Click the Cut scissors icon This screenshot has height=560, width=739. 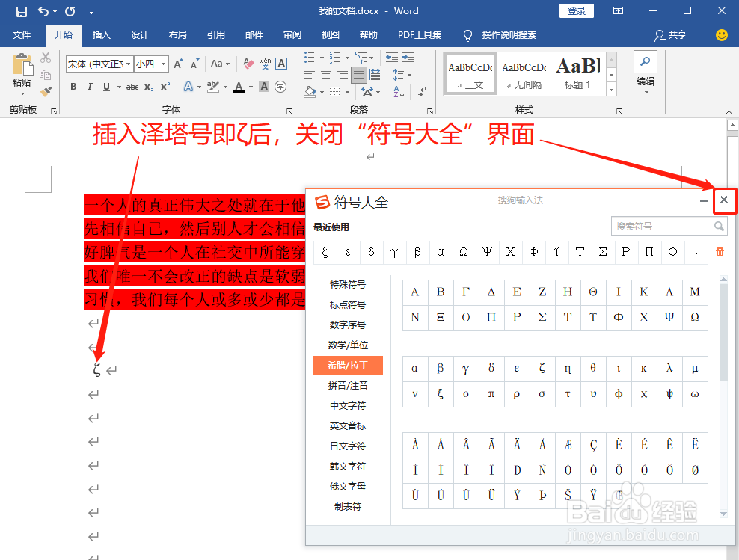point(46,58)
